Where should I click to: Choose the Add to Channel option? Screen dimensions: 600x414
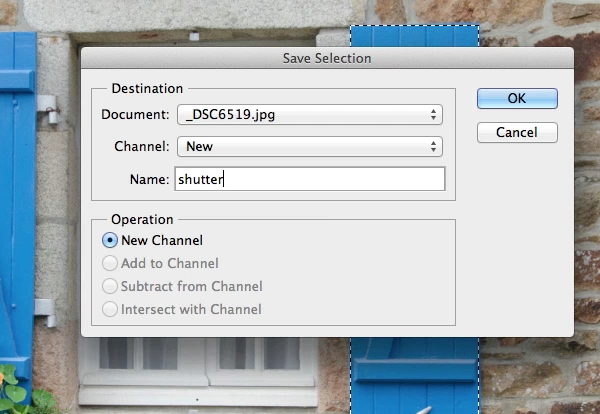coord(110,263)
